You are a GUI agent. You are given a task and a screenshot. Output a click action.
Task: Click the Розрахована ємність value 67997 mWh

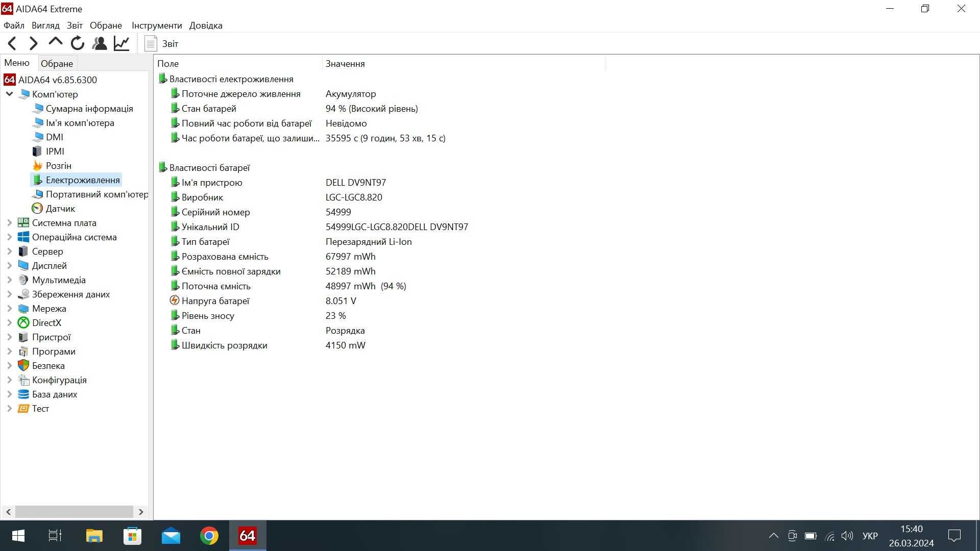351,257
